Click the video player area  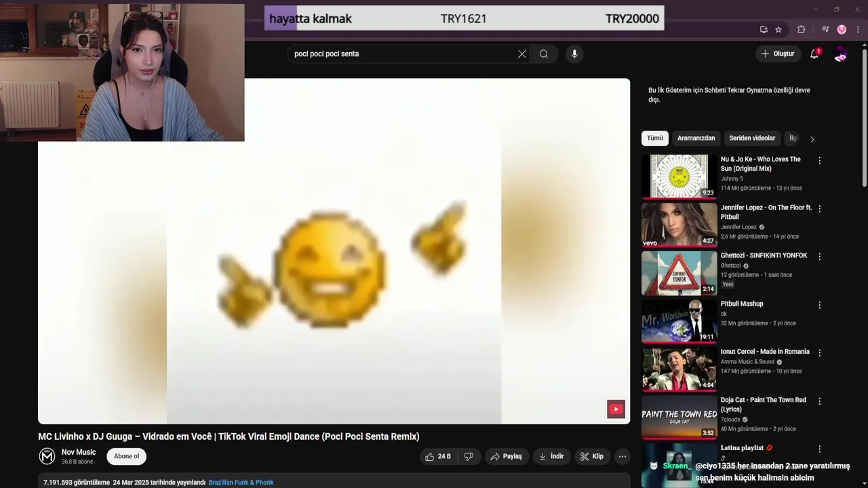coord(334,251)
